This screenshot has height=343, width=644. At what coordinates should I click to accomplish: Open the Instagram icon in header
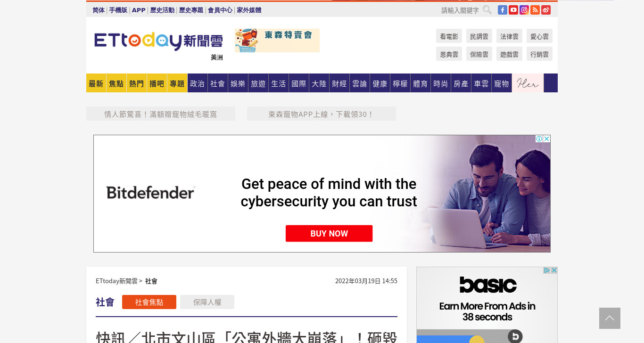(524, 10)
